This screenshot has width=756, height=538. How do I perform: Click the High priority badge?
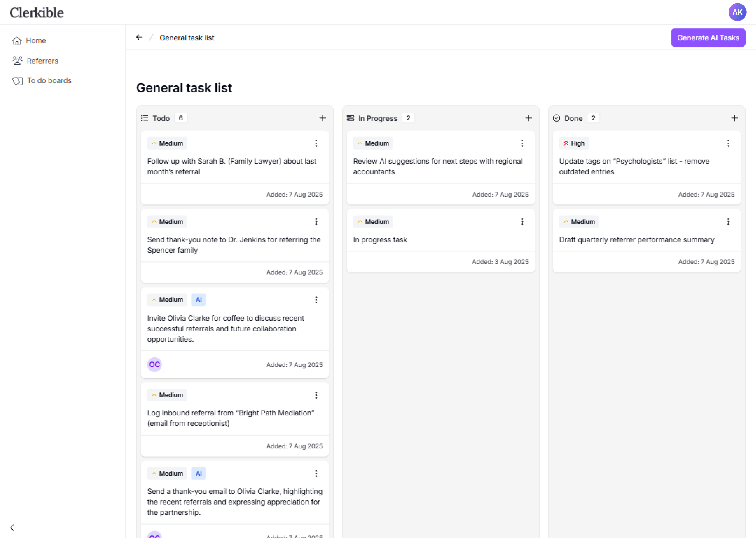(574, 143)
